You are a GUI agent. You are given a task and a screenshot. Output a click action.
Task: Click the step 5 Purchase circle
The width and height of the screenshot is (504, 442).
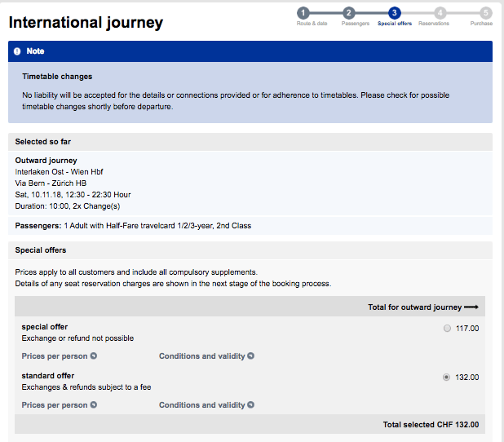pyautogui.click(x=486, y=12)
